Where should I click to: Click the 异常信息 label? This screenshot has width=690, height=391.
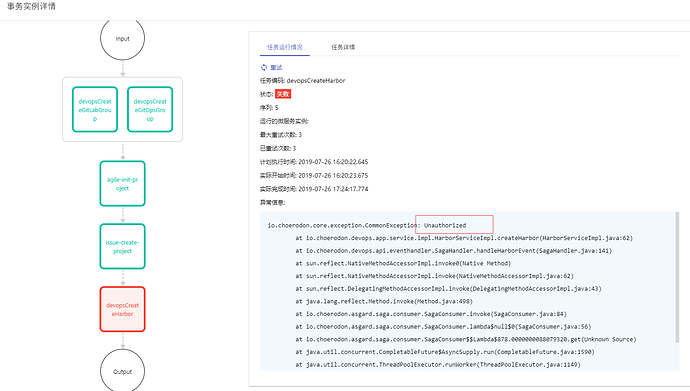pos(272,203)
